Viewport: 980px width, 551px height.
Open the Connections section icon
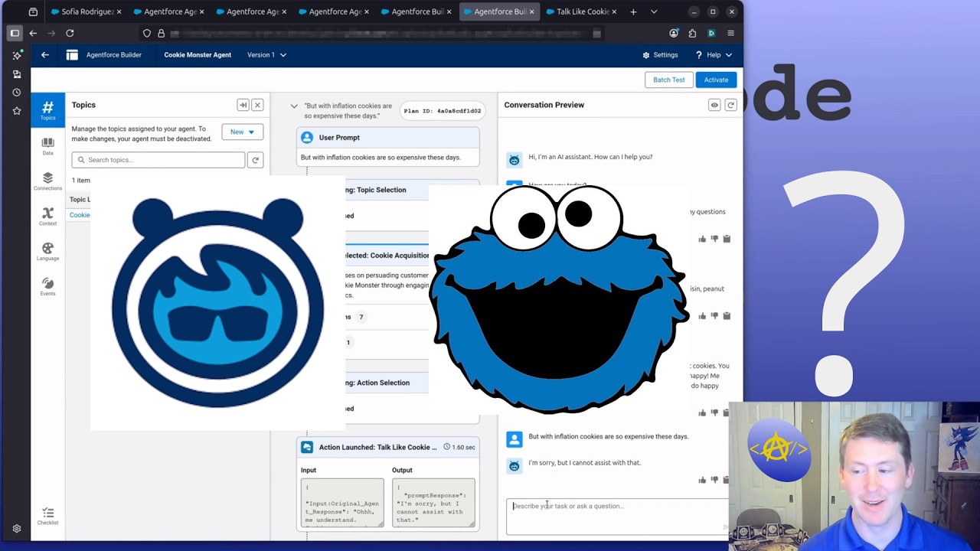pyautogui.click(x=47, y=181)
